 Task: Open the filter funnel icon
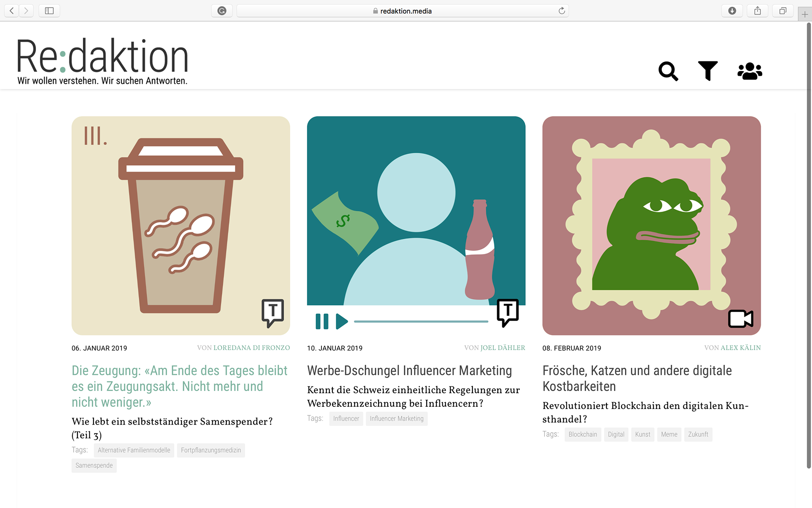[708, 71]
